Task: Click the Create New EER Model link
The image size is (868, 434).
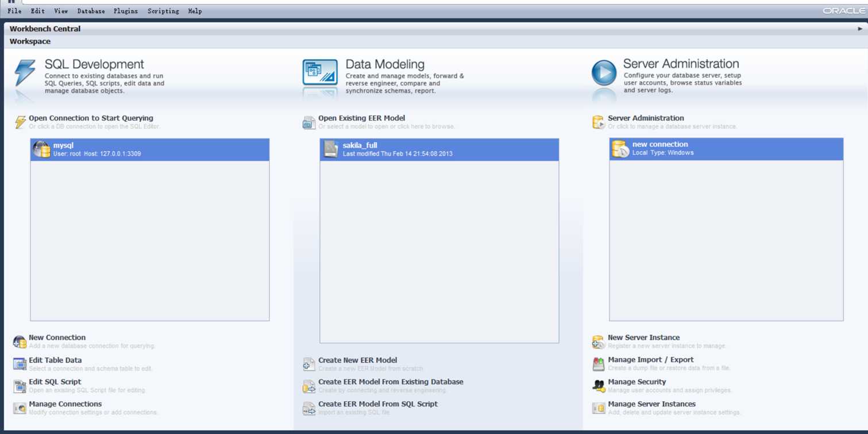Action: coord(357,360)
